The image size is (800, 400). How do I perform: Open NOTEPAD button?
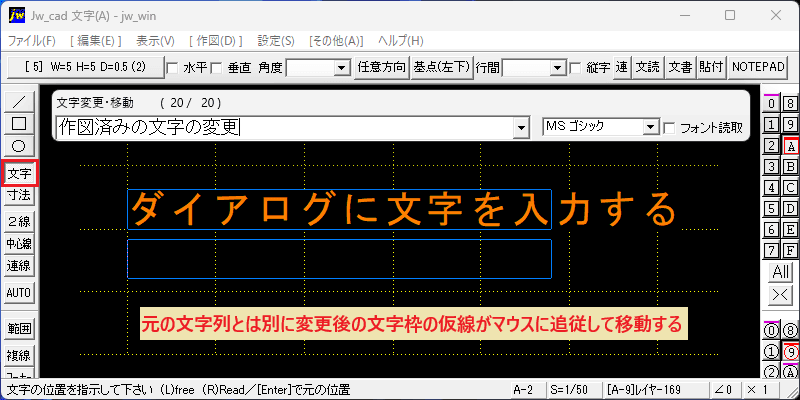(x=758, y=67)
